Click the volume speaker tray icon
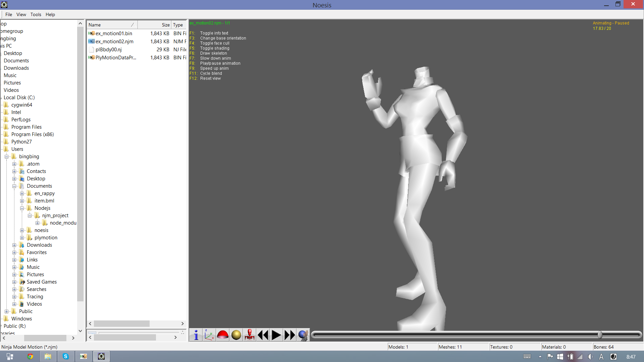 coord(590,357)
